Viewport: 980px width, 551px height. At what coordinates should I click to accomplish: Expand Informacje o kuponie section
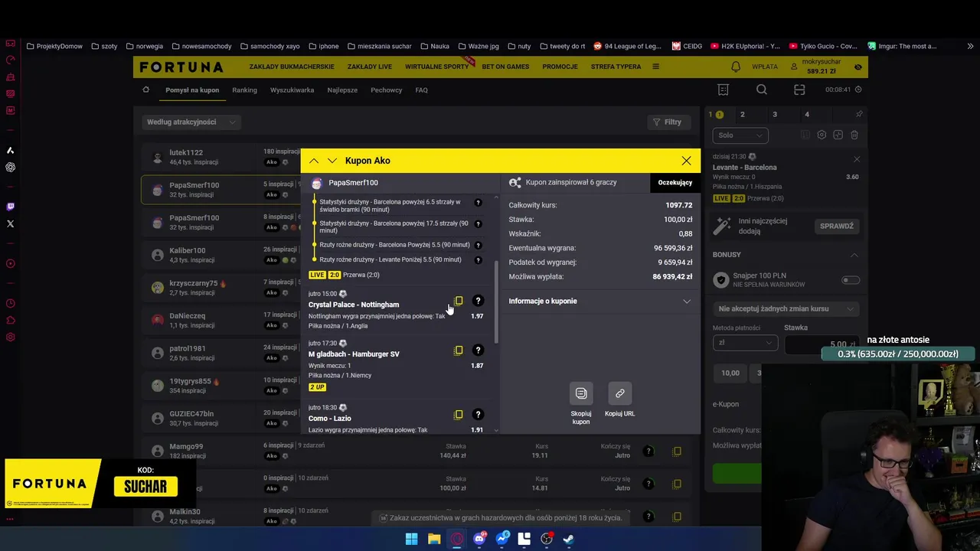click(x=600, y=301)
